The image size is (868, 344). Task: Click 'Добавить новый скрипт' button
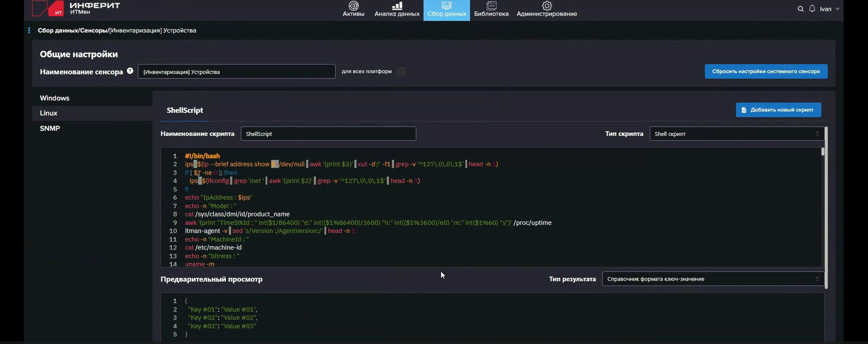[778, 110]
